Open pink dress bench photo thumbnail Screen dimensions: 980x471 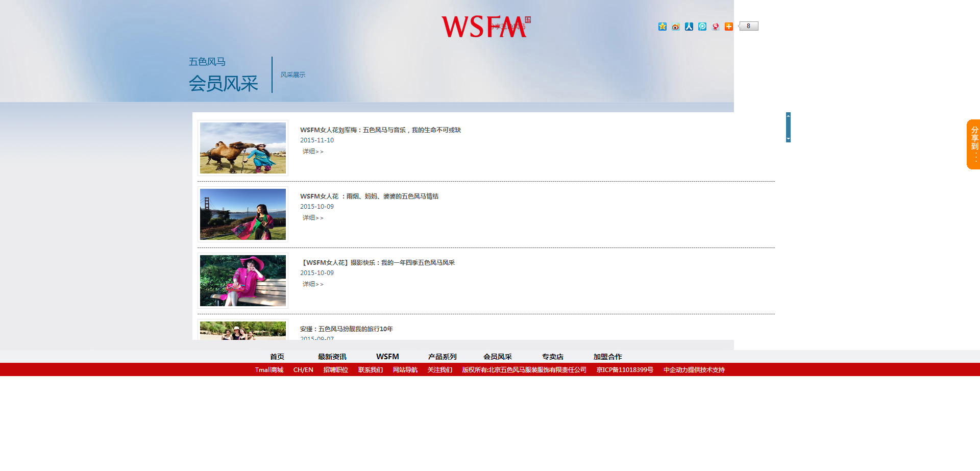tap(243, 281)
